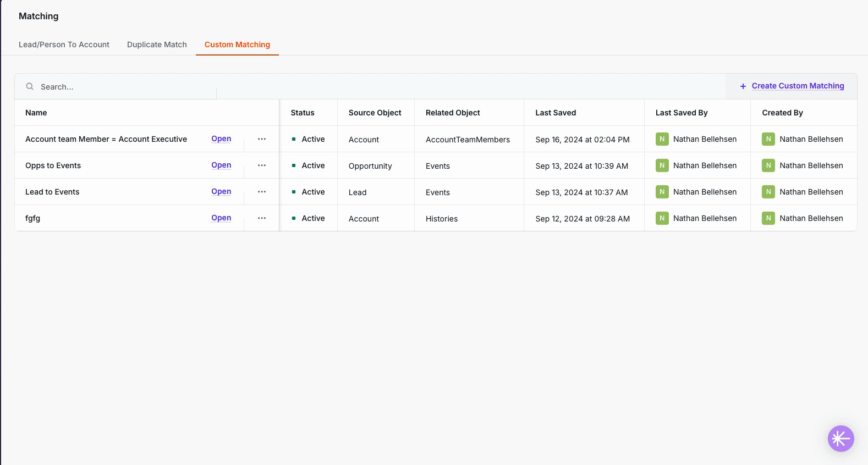The height and width of the screenshot is (465, 868).
Task: Click Last Saved By avatar in Account team Member row
Action: 662,139
